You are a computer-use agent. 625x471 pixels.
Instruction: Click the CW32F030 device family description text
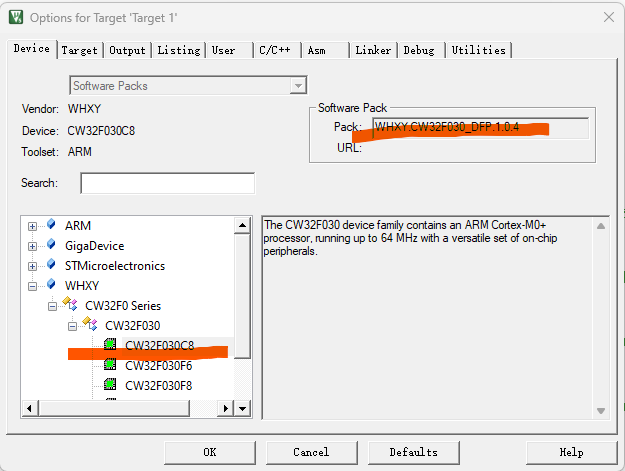click(410, 238)
